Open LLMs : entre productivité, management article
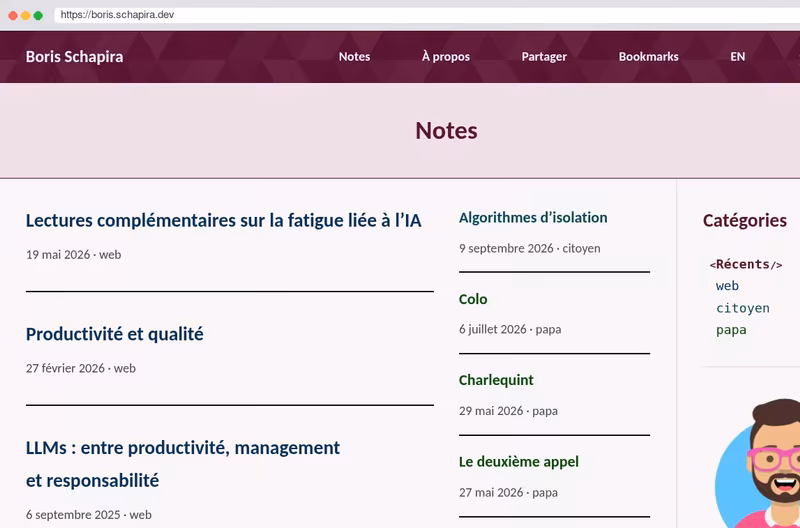 (183, 464)
